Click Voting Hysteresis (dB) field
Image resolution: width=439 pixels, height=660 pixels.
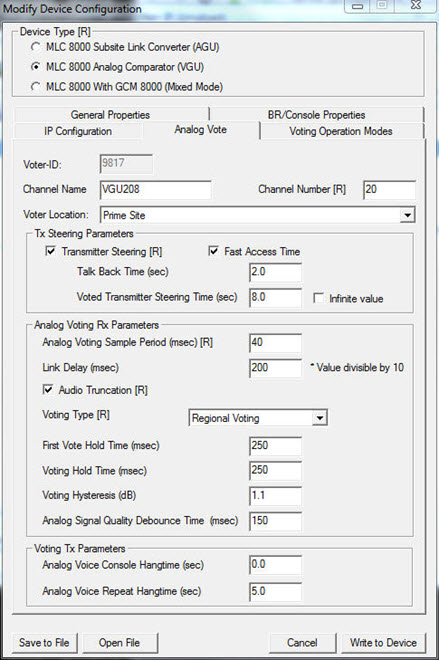click(x=275, y=495)
